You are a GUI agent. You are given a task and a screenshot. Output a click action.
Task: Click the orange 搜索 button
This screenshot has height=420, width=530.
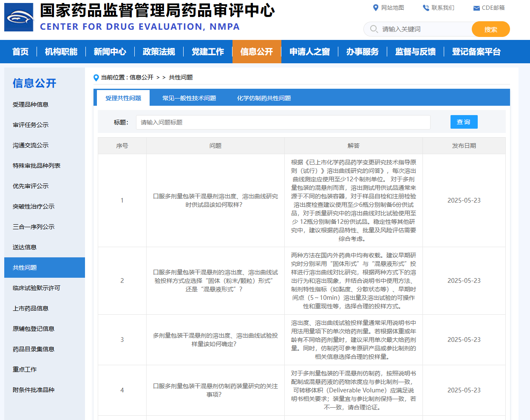coord(490,29)
